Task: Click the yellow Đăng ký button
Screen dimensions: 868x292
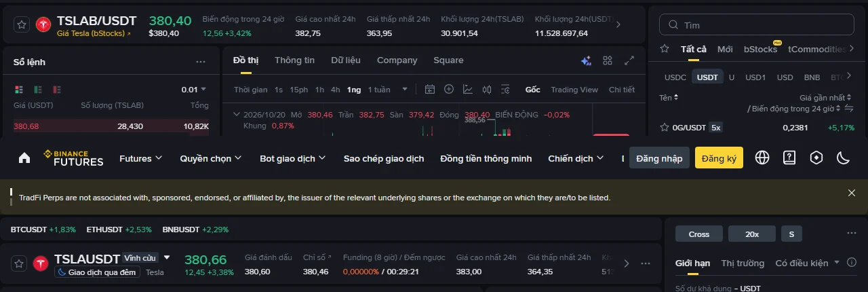Action: 719,158
